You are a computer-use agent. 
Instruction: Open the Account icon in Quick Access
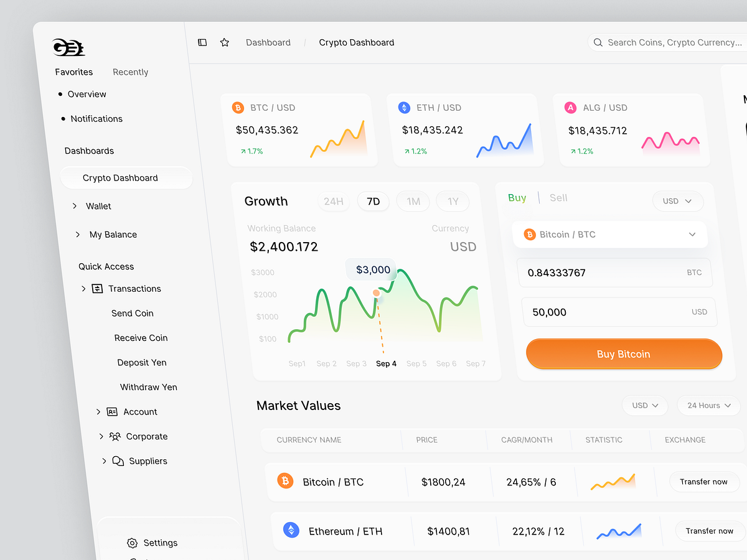(x=113, y=411)
